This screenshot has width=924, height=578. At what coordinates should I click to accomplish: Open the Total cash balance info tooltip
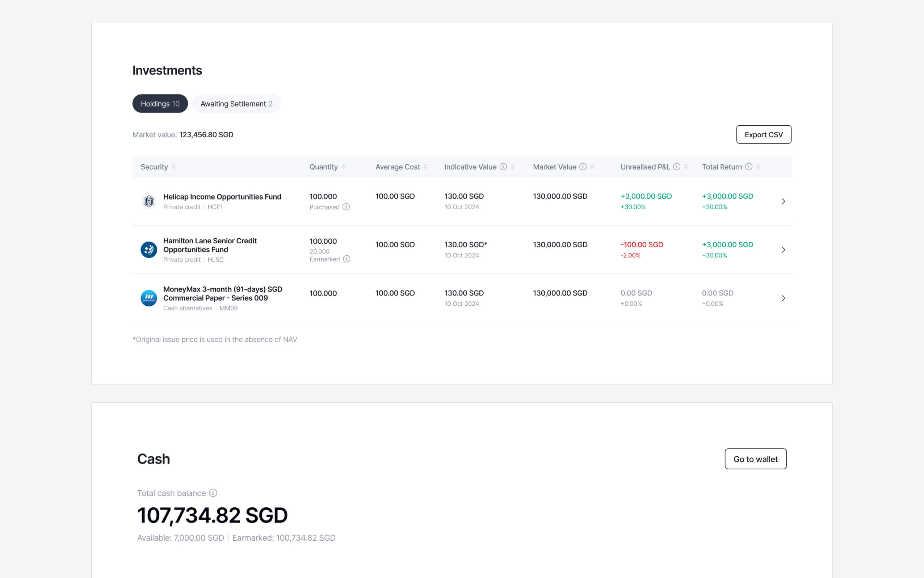coord(213,493)
